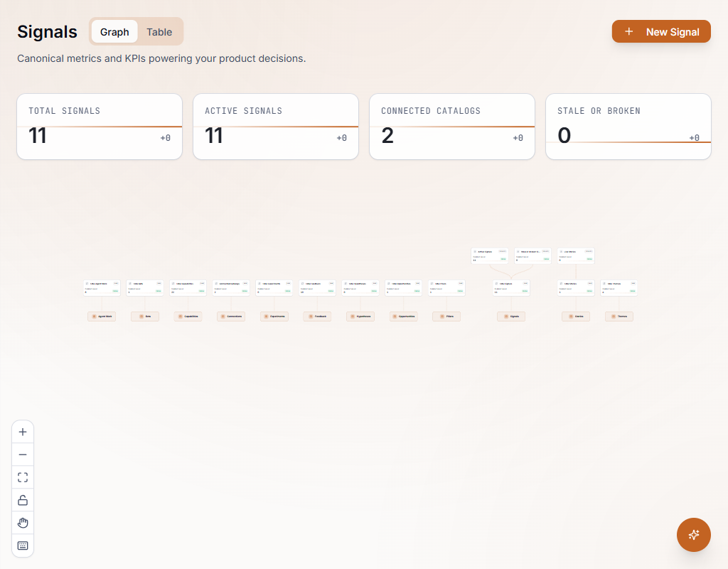Toggle the canvas lock icon
728x569 pixels.
22,500
